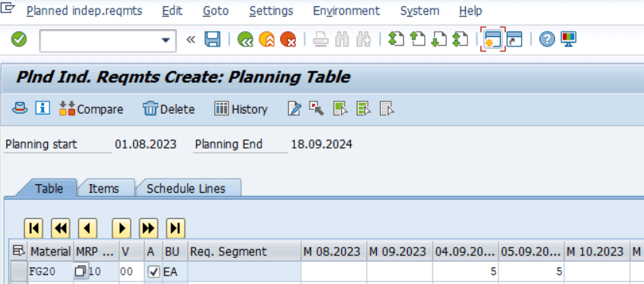Click the History button
This screenshot has height=284, width=644.
tap(241, 109)
